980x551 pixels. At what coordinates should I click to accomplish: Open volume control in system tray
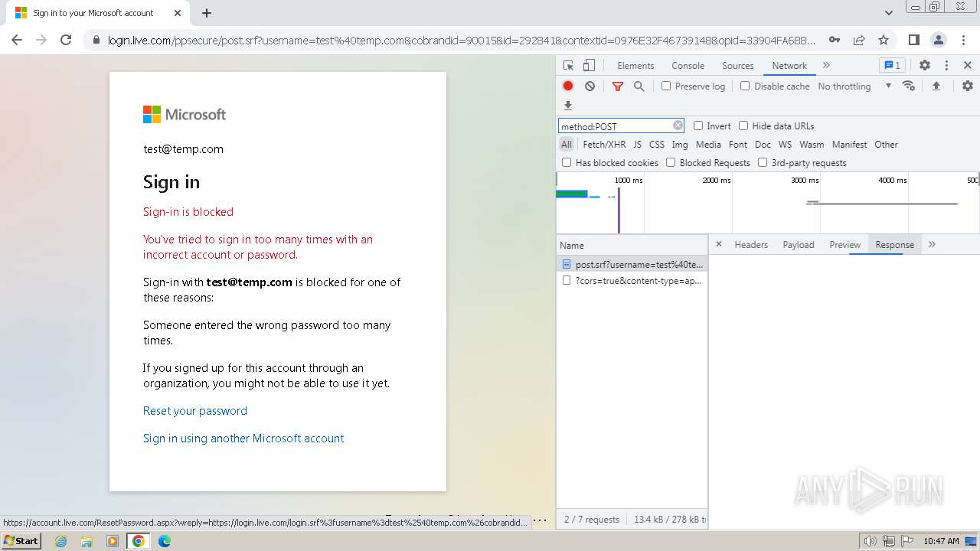(x=870, y=541)
